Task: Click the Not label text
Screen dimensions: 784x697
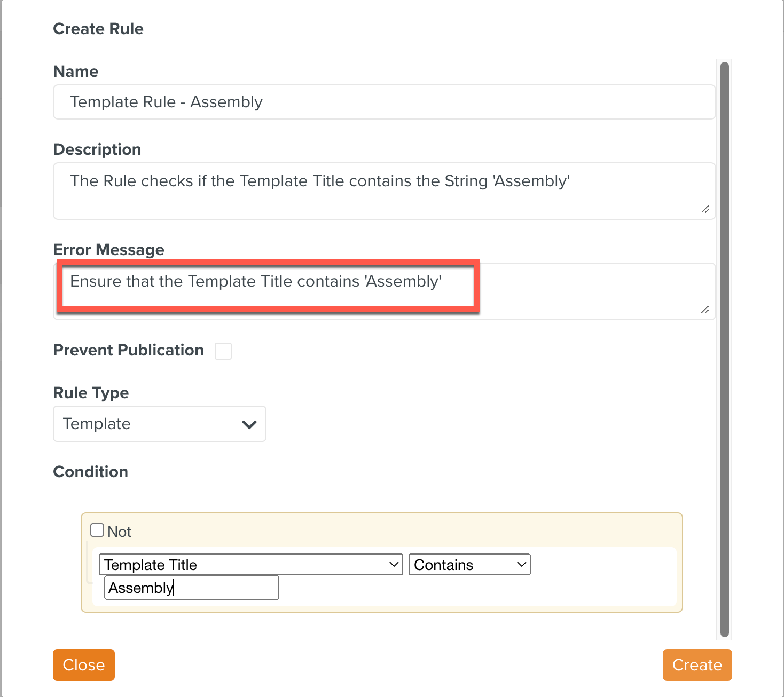Action: click(x=120, y=532)
